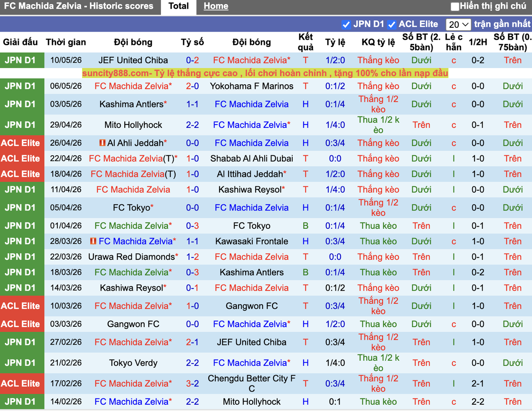The image size is (532, 411).
Task: Toggle the Hiển thị ghi chú checkbox
Action: click(x=455, y=6)
